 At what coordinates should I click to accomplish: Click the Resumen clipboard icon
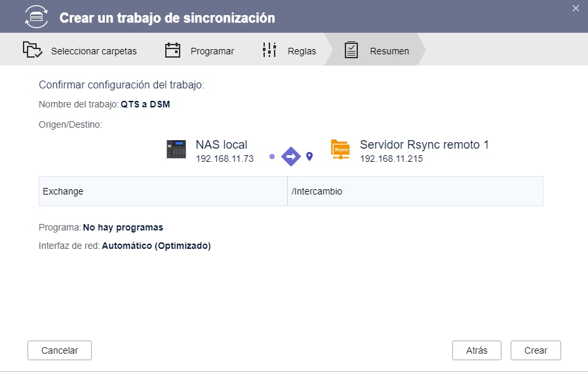coord(351,50)
